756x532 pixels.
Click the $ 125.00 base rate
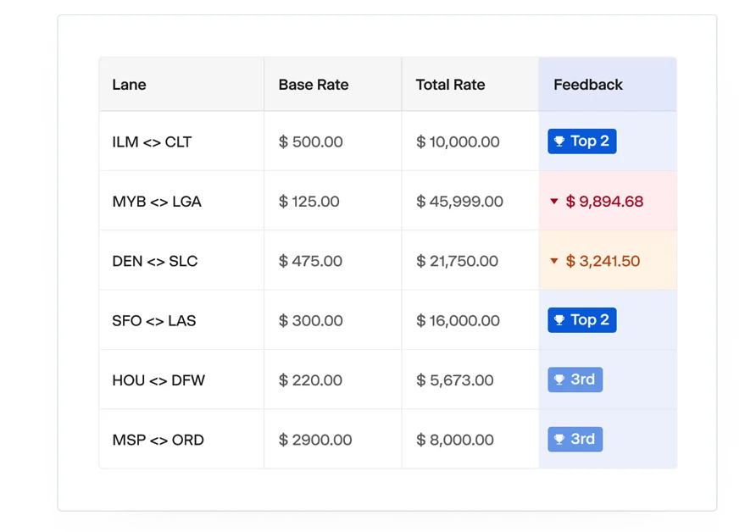coord(309,202)
